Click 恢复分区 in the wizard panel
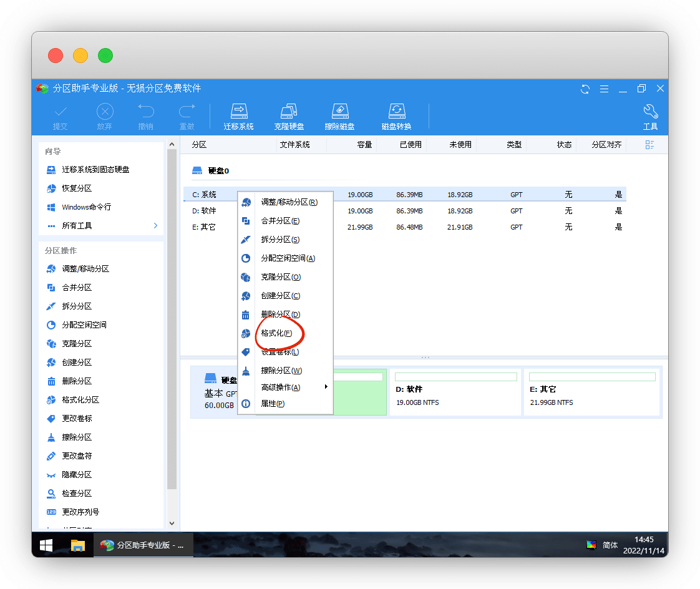Viewport: 700px width, 589px height. click(x=77, y=188)
